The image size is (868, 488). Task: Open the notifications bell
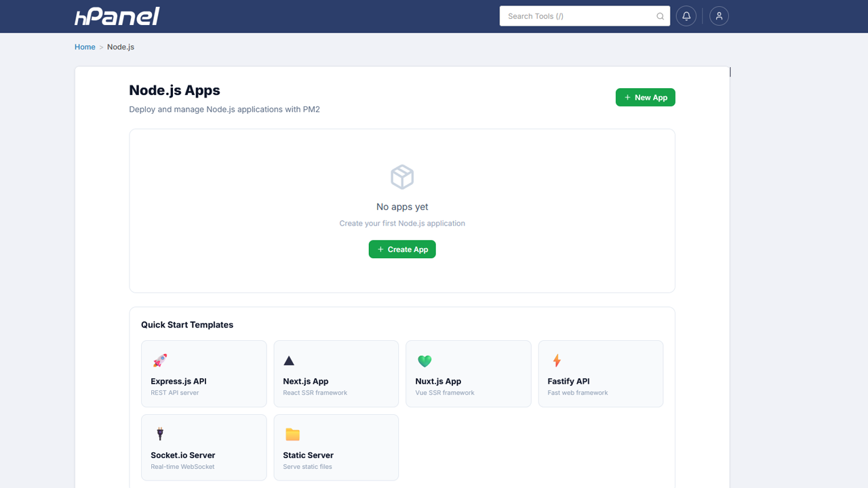click(686, 16)
